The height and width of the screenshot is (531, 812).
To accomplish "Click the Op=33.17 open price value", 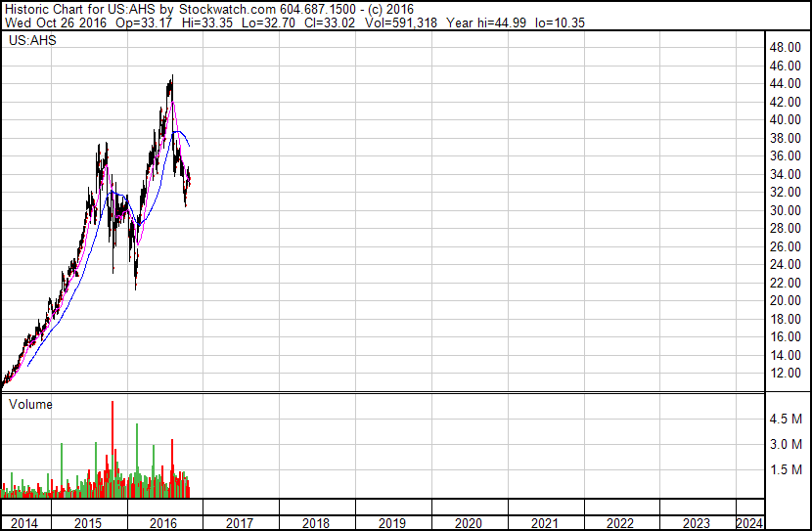I will click(x=144, y=22).
